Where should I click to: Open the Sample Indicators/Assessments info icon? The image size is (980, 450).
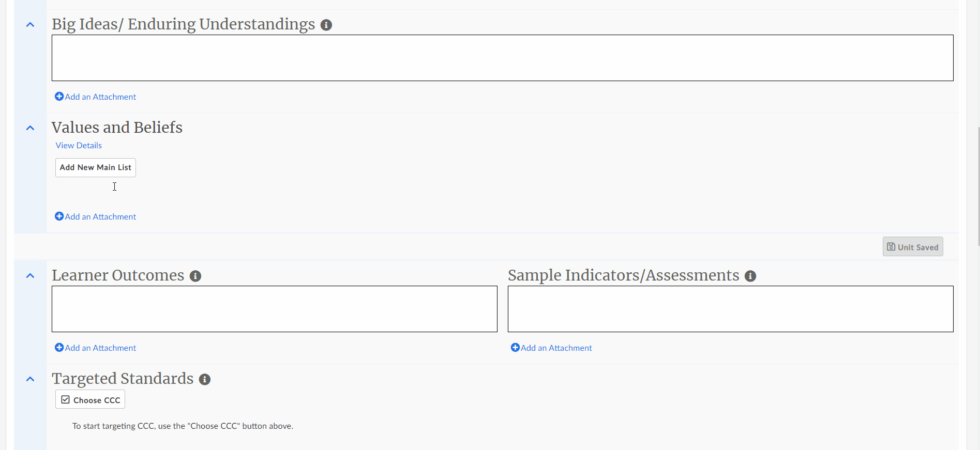tap(750, 276)
